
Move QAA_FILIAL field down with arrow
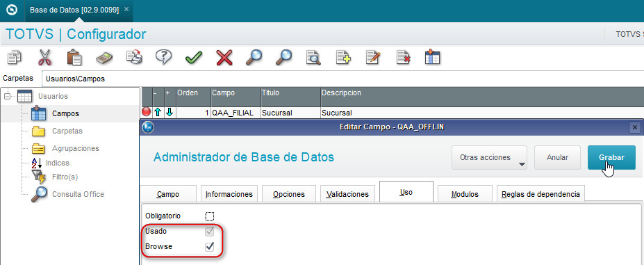[170, 113]
